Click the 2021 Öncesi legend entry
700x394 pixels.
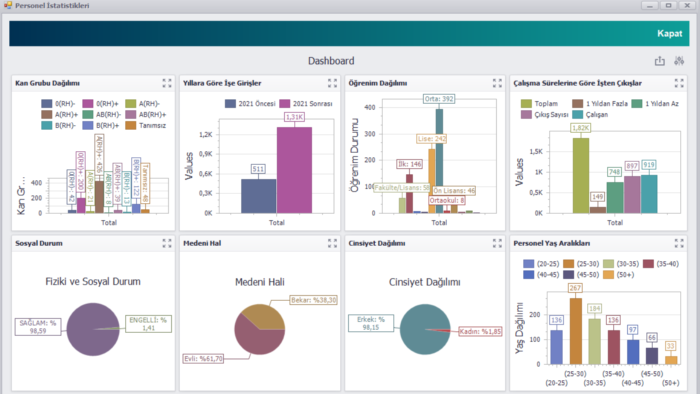[x=250, y=104]
